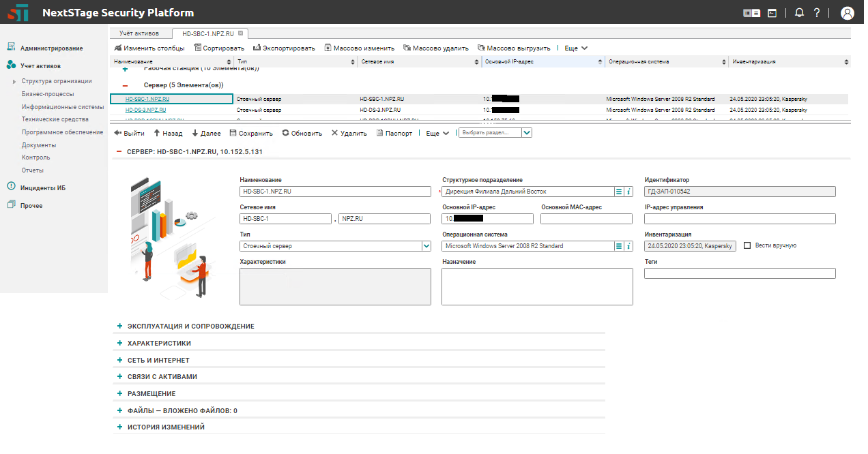Switch to the Учёт активов tab
This screenshot has width=868, height=454.
[x=139, y=33]
